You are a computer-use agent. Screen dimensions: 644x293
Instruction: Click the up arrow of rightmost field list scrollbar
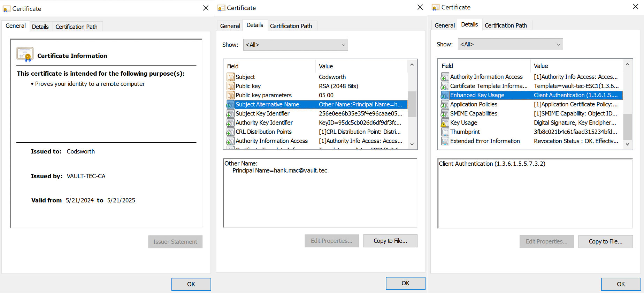(x=627, y=65)
